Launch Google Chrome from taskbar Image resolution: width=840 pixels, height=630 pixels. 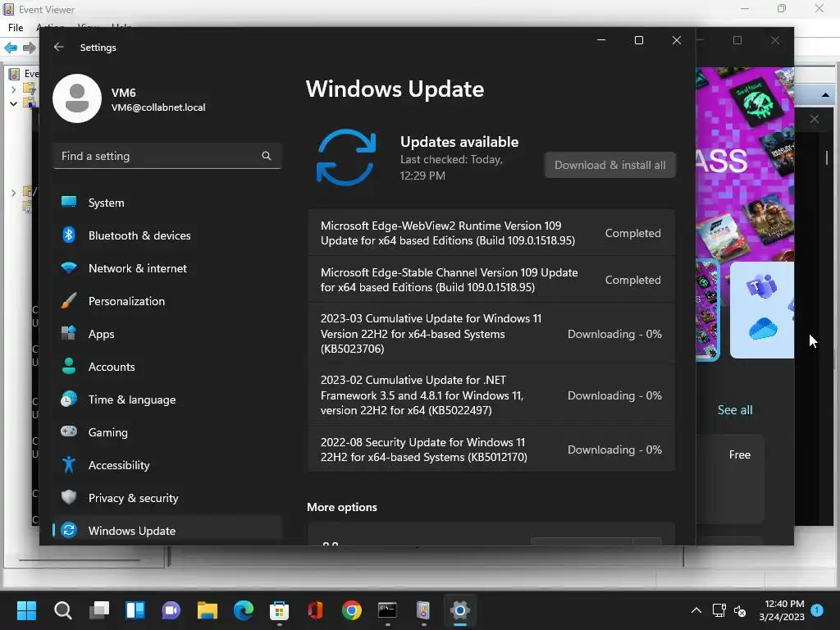pyautogui.click(x=351, y=610)
